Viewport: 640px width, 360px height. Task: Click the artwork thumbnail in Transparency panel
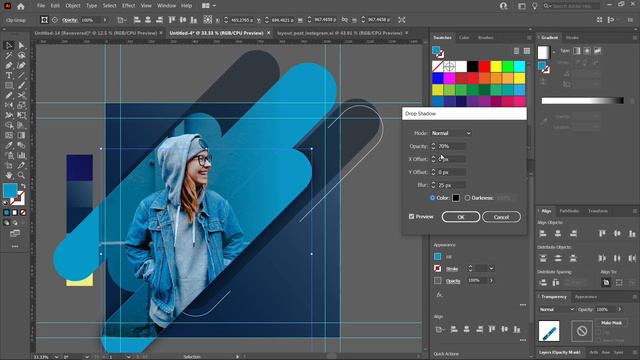pyautogui.click(x=549, y=331)
